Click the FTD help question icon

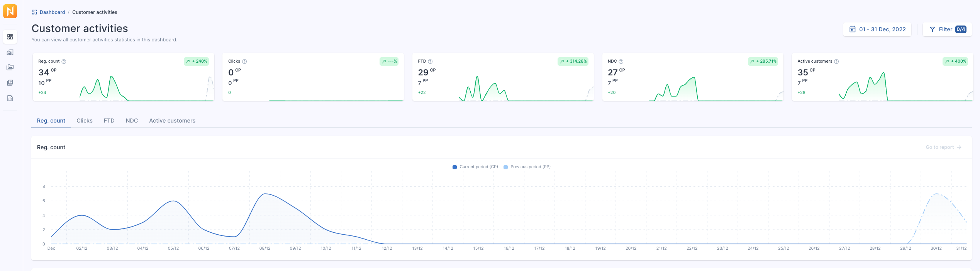pyautogui.click(x=430, y=61)
